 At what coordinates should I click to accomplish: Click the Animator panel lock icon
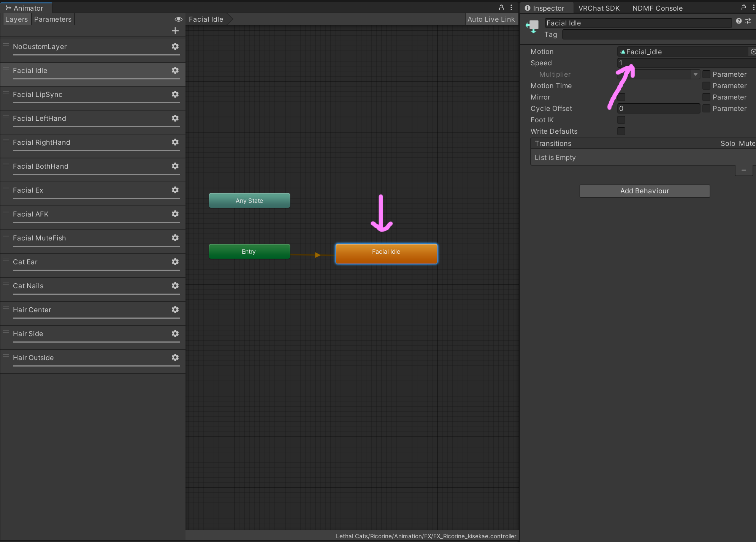pos(501,8)
